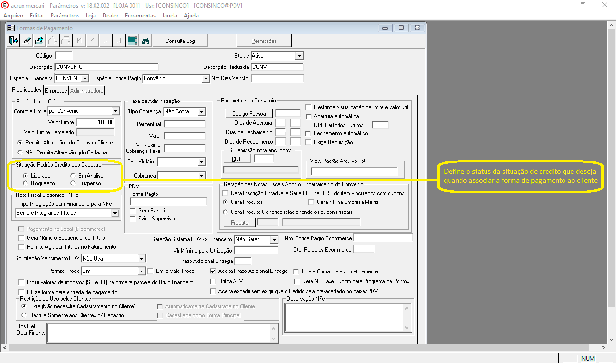Open the Tipo Integração com Financeiro para NFe dropdown
This screenshot has height=364, width=616.
(x=115, y=213)
